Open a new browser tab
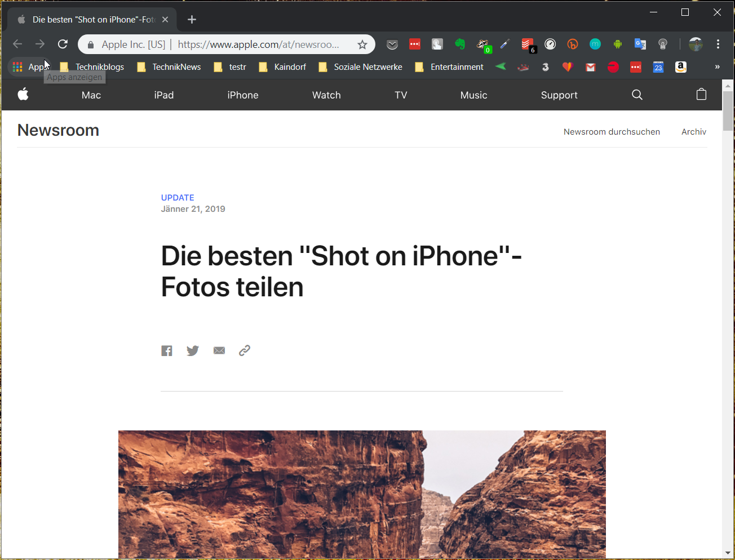The height and width of the screenshot is (560, 735). pos(192,20)
